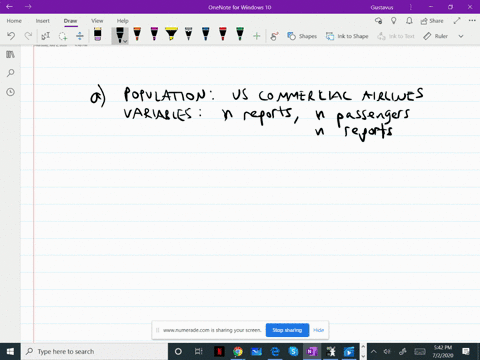This screenshot has width=480, height=360.
Task: Toggle Ink to Shape conversion
Action: coord(347,36)
